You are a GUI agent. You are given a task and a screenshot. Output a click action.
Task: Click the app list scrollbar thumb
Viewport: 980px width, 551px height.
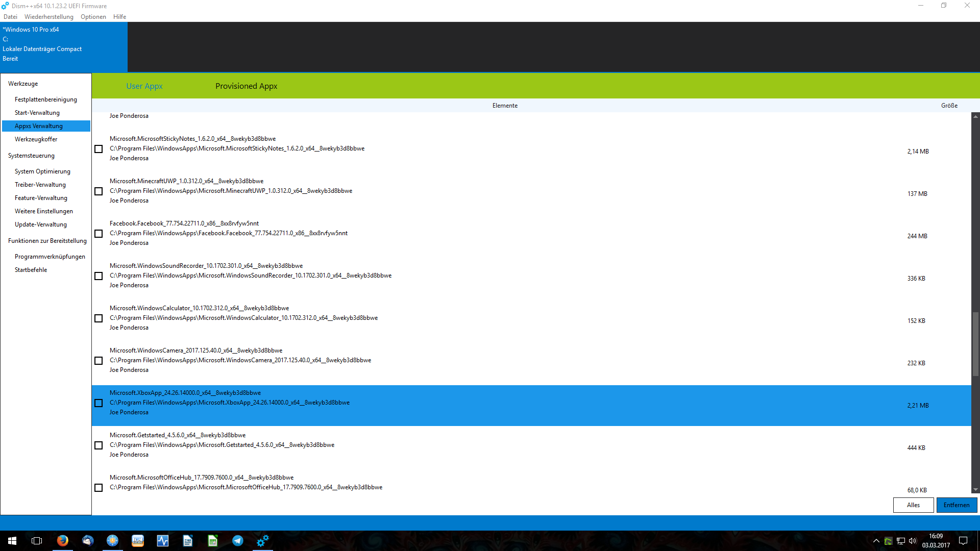click(x=975, y=344)
